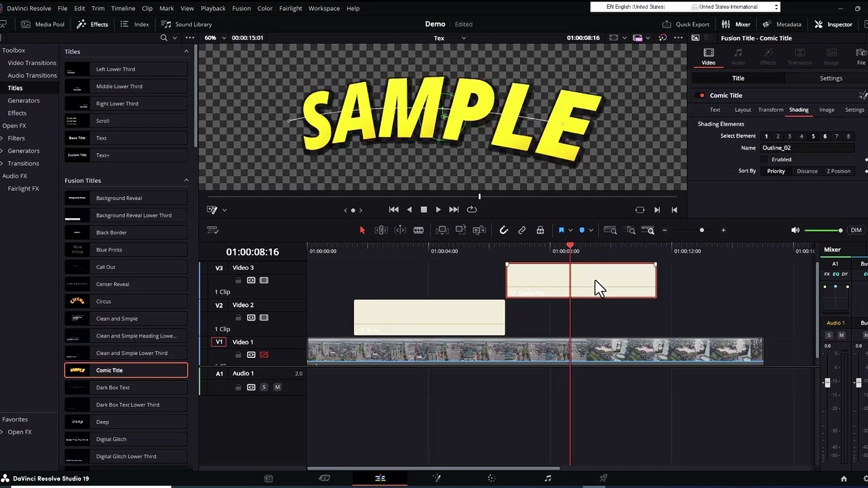Viewport: 868px width, 488px height.
Task: Click the Comic Title magic wand icon
Action: pos(863,96)
